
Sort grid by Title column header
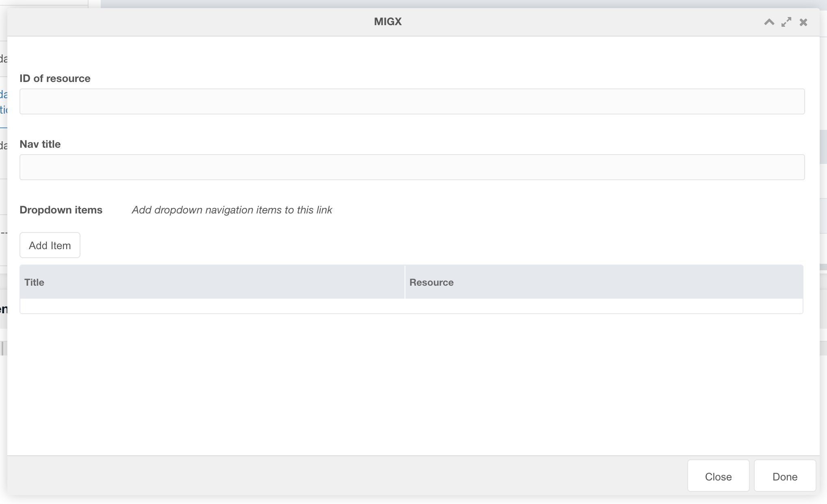tap(212, 282)
